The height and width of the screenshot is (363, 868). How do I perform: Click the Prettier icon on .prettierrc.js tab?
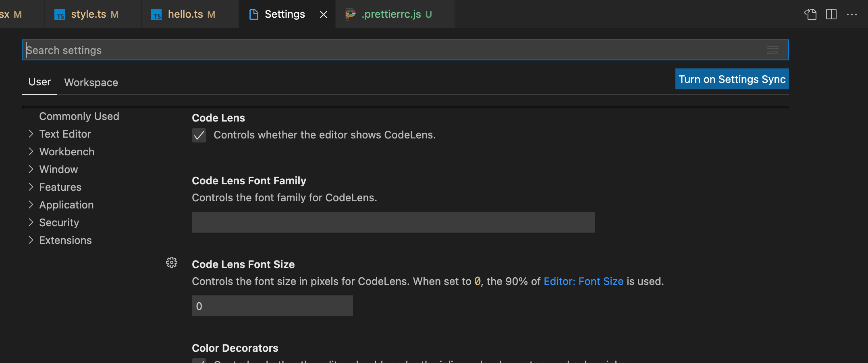[350, 14]
